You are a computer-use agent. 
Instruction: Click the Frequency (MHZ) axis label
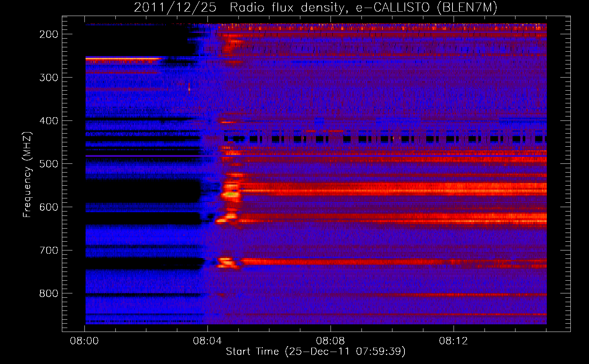click(27, 174)
